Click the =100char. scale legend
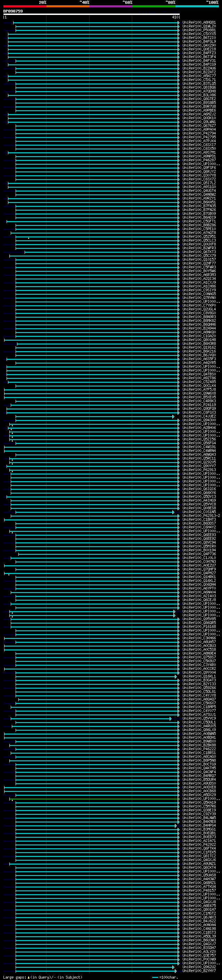The image size is (222, 980). [x=166, y=977]
